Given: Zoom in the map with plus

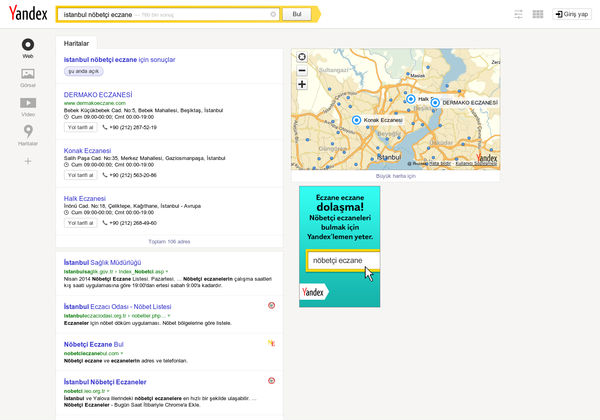Looking at the screenshot, I should (x=302, y=84).
